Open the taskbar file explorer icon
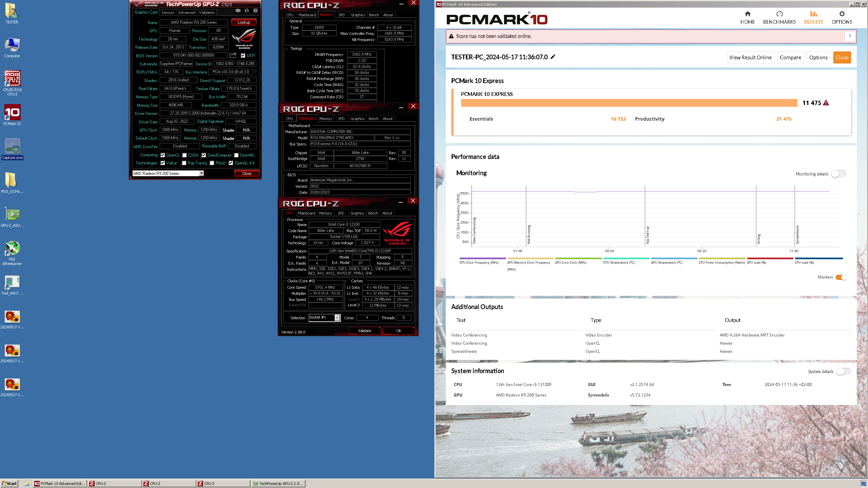 (26, 484)
